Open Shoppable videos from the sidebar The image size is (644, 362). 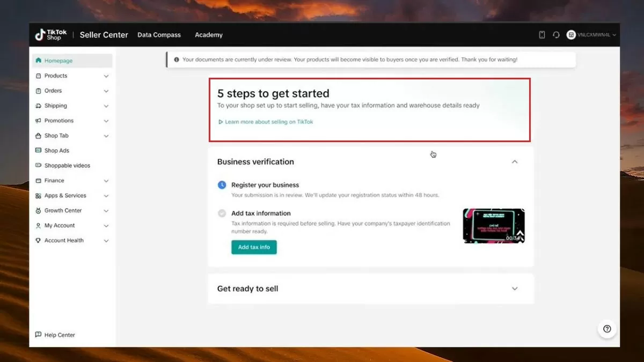pyautogui.click(x=67, y=166)
